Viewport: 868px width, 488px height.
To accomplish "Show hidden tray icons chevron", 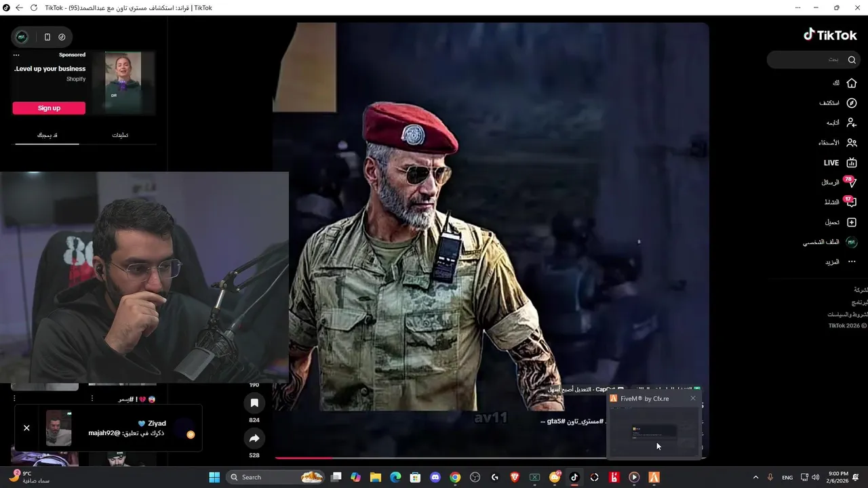I will [x=756, y=477].
